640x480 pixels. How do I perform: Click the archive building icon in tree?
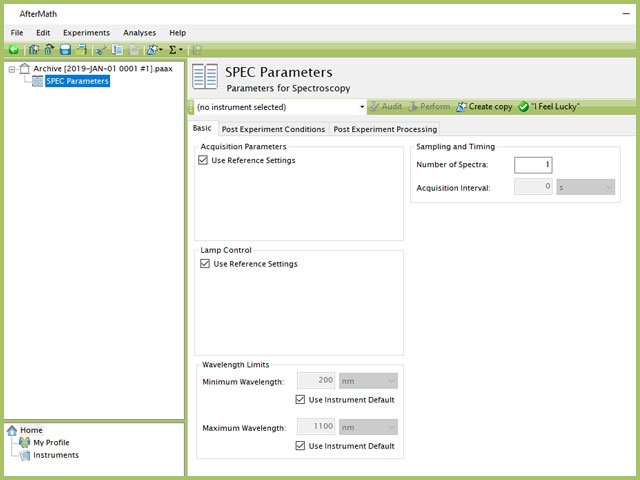pos(25,69)
